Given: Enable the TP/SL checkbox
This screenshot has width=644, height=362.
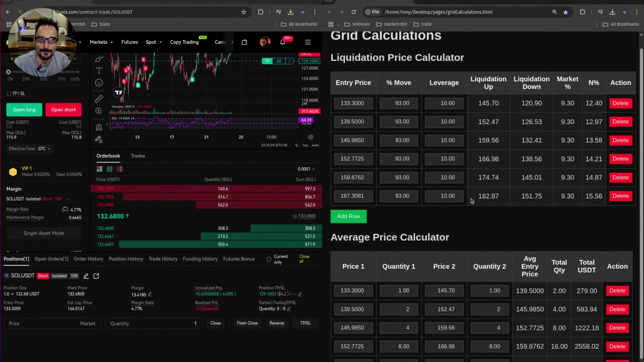Looking at the screenshot, I should [9, 94].
